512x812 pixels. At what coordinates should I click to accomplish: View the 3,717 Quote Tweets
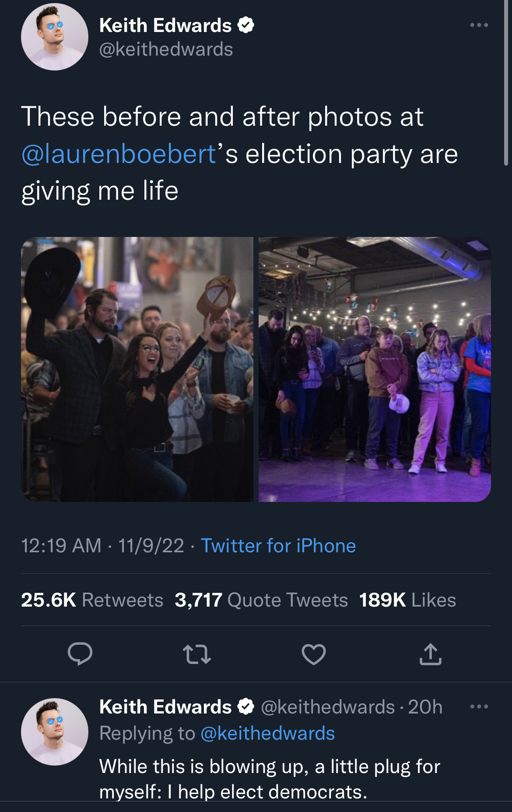261,600
